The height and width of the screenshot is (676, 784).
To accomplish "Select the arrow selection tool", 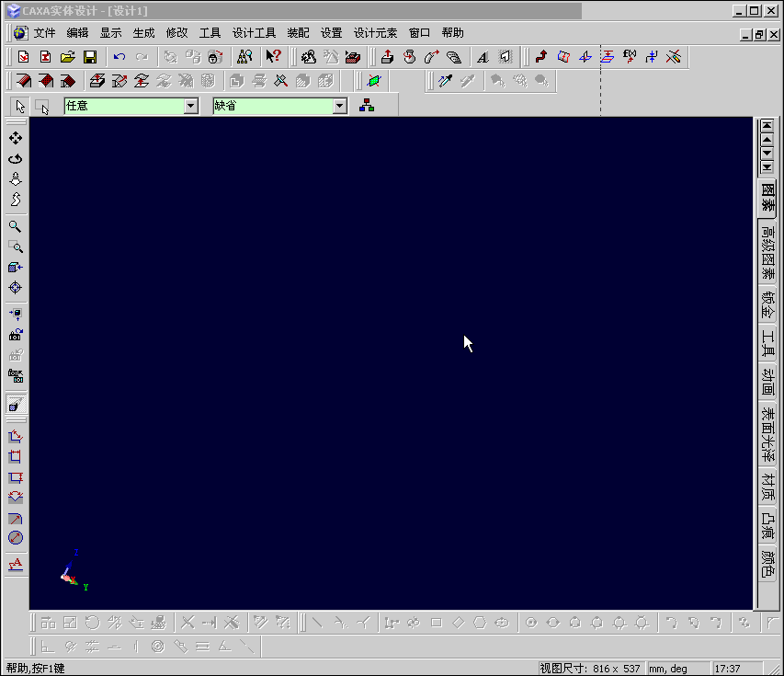I will [x=20, y=106].
